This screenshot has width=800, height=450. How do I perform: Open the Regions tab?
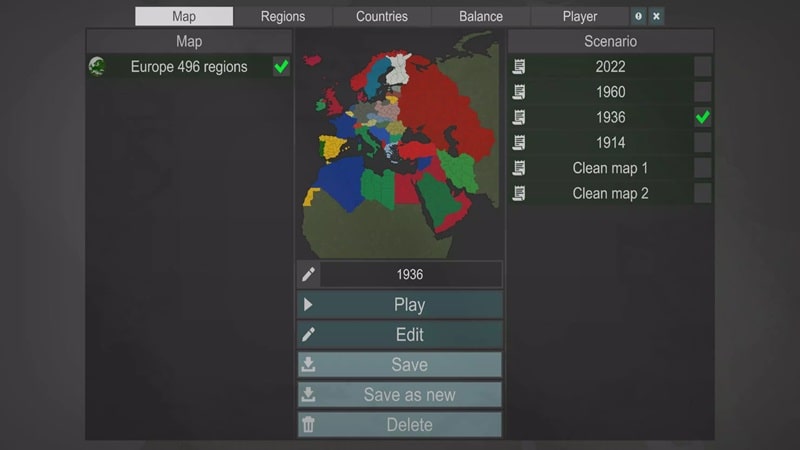(x=283, y=17)
